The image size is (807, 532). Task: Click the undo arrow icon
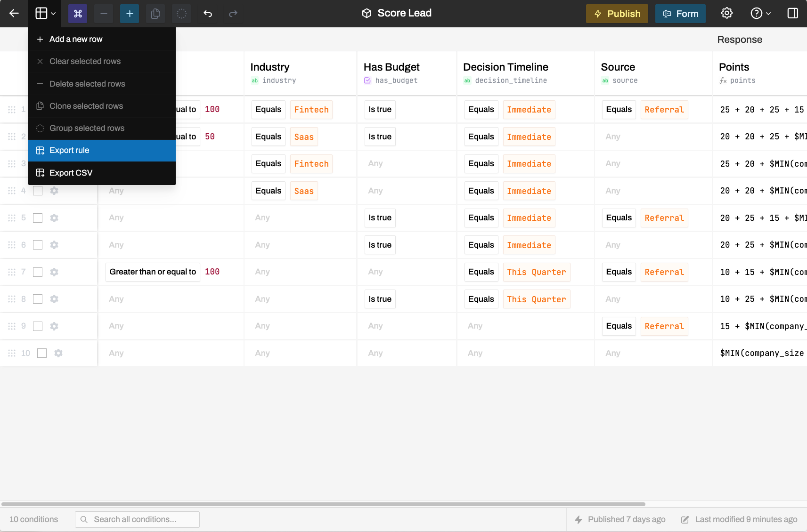[208, 14]
